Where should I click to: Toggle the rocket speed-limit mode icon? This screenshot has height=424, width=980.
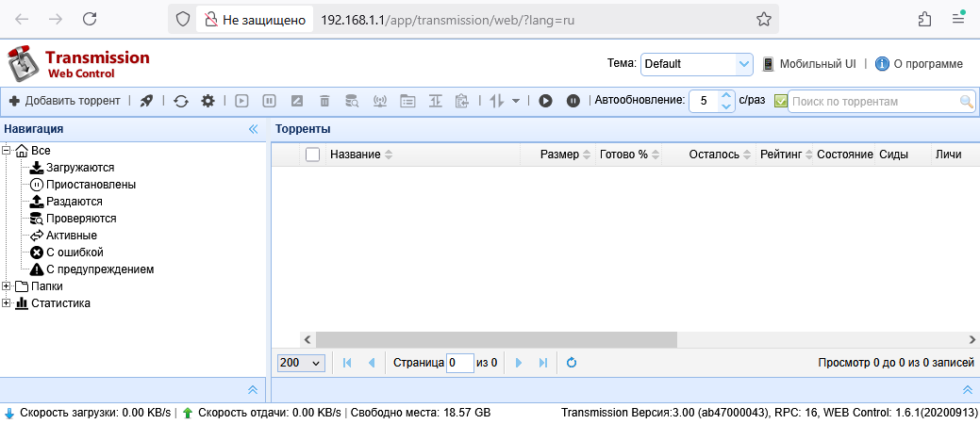146,101
